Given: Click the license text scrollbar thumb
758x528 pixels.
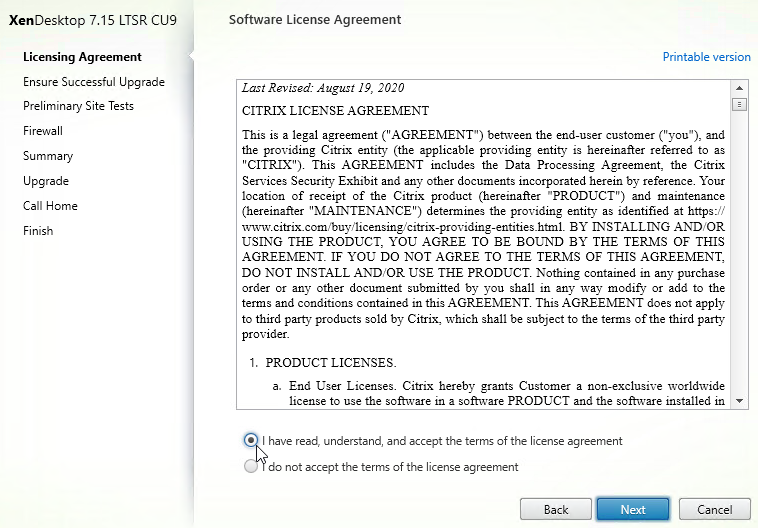Looking at the screenshot, I should tap(739, 104).
